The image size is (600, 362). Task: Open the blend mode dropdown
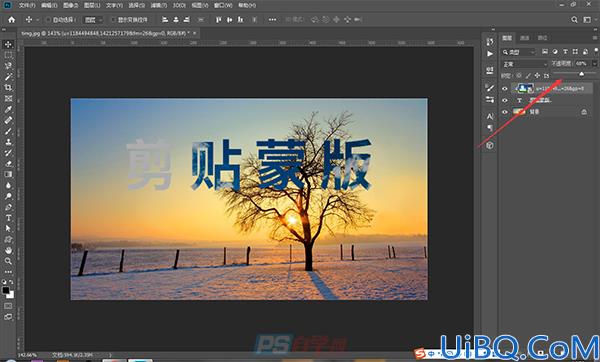(x=525, y=64)
